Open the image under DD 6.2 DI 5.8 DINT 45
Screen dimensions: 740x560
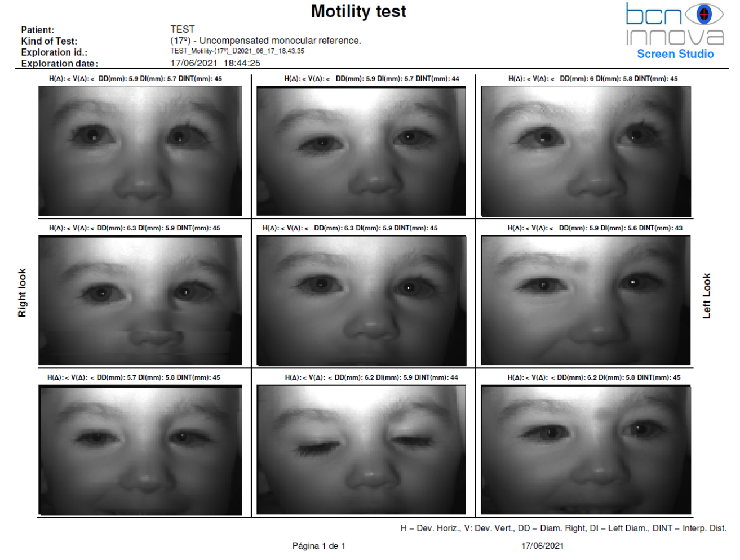coord(585,450)
